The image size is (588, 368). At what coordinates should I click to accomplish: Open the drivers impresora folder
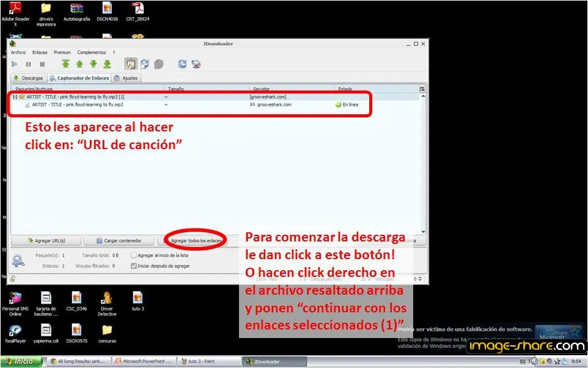click(46, 14)
